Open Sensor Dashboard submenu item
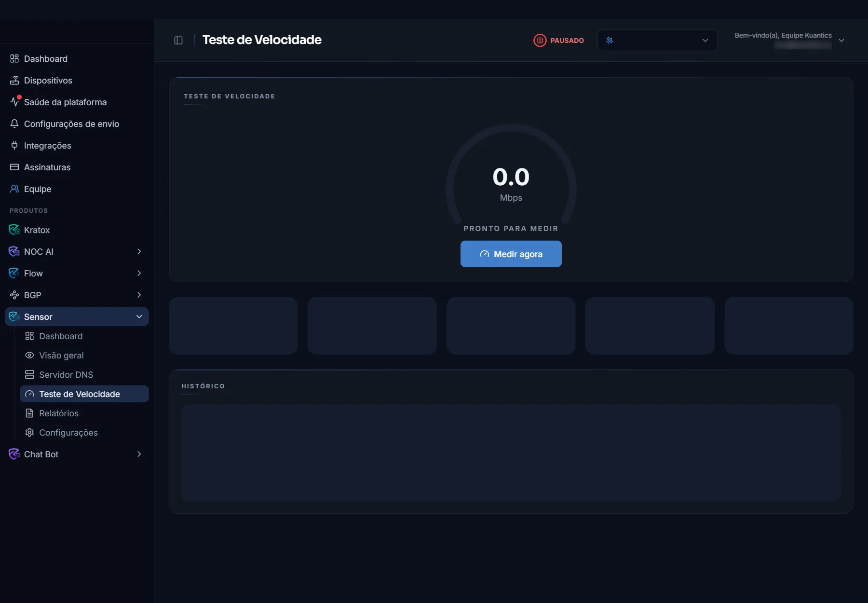The width and height of the screenshot is (868, 603). (x=84, y=336)
